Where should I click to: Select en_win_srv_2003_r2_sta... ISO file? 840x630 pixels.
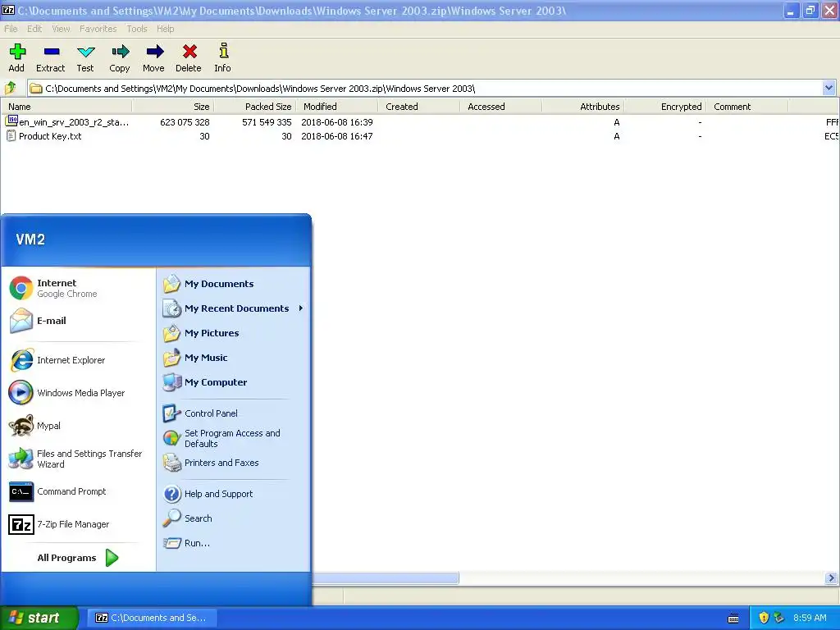pos(67,122)
